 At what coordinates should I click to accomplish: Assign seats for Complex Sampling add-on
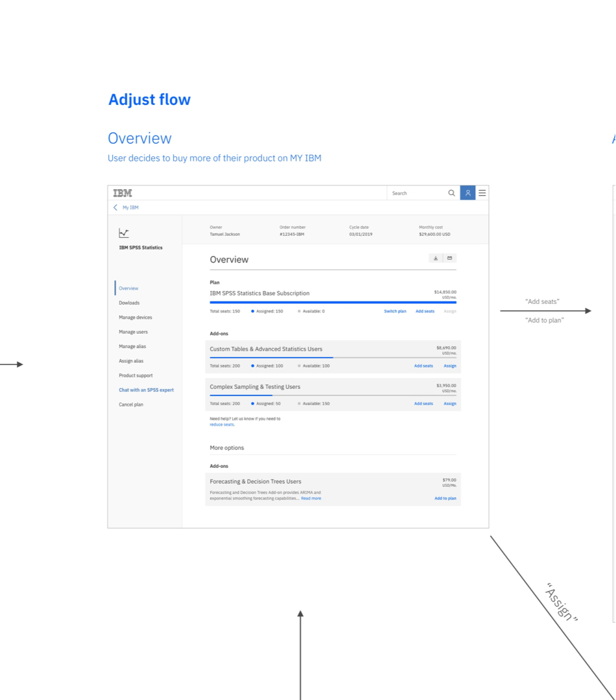pyautogui.click(x=450, y=404)
